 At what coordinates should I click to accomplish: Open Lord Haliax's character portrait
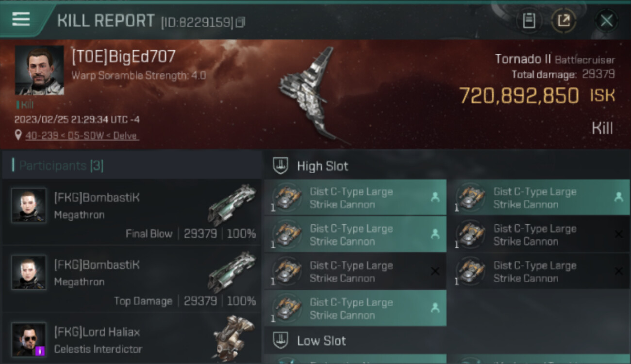tap(29, 339)
